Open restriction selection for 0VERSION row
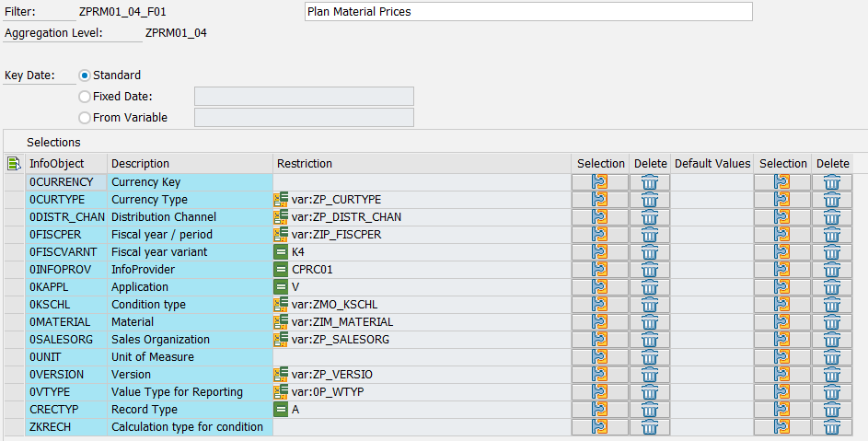Image resolution: width=868 pixels, height=441 pixels. click(x=599, y=375)
